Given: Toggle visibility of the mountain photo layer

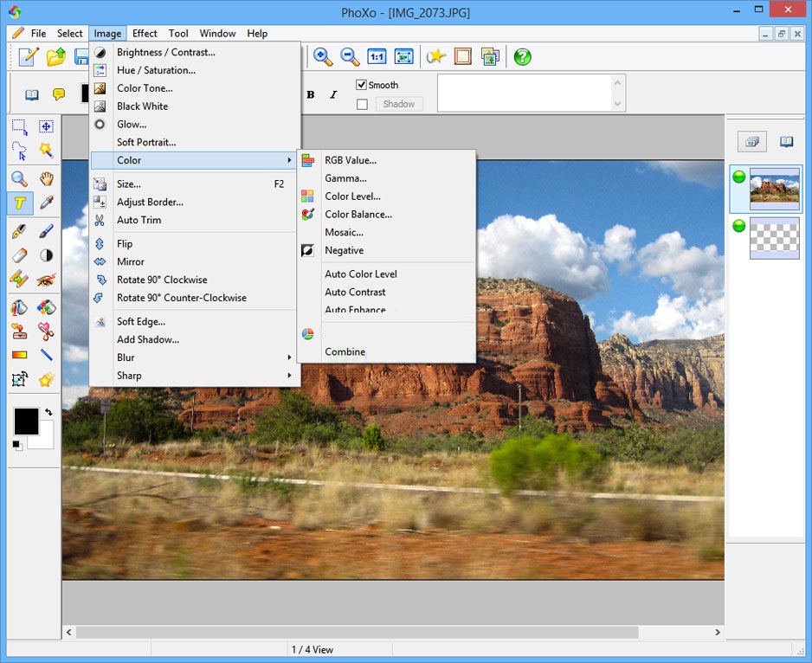Looking at the screenshot, I should (x=738, y=177).
